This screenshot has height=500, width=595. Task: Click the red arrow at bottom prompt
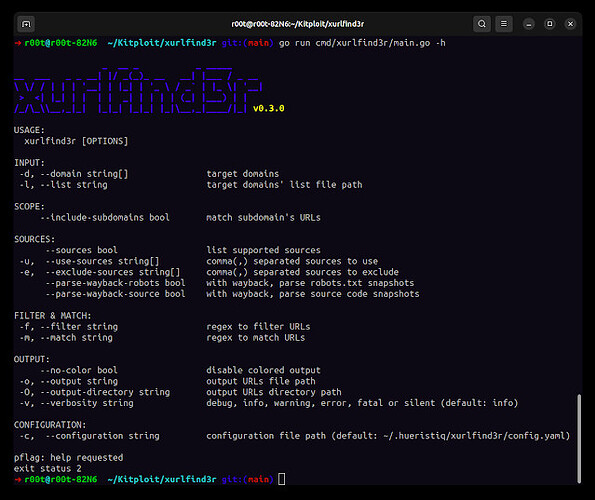click(18, 480)
